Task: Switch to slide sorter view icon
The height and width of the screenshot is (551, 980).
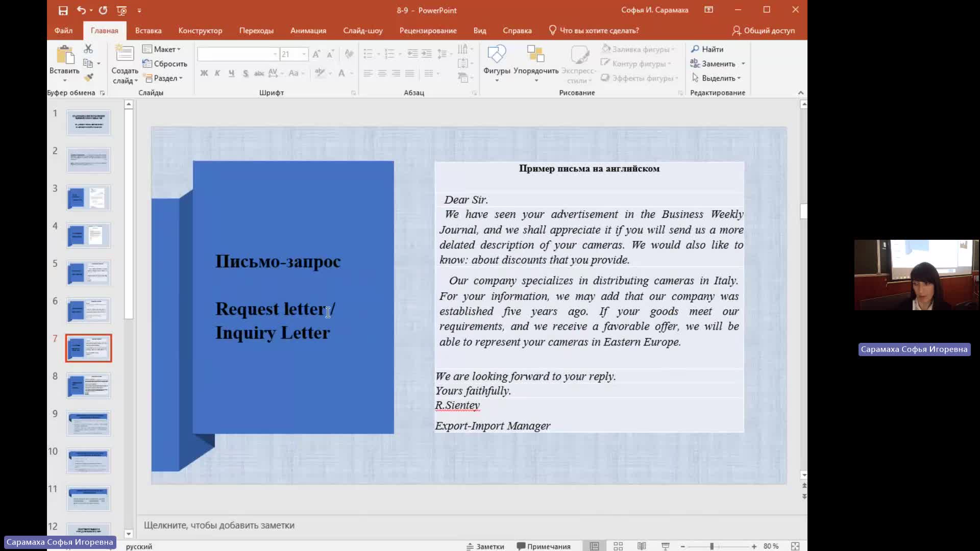Action: pyautogui.click(x=618, y=546)
